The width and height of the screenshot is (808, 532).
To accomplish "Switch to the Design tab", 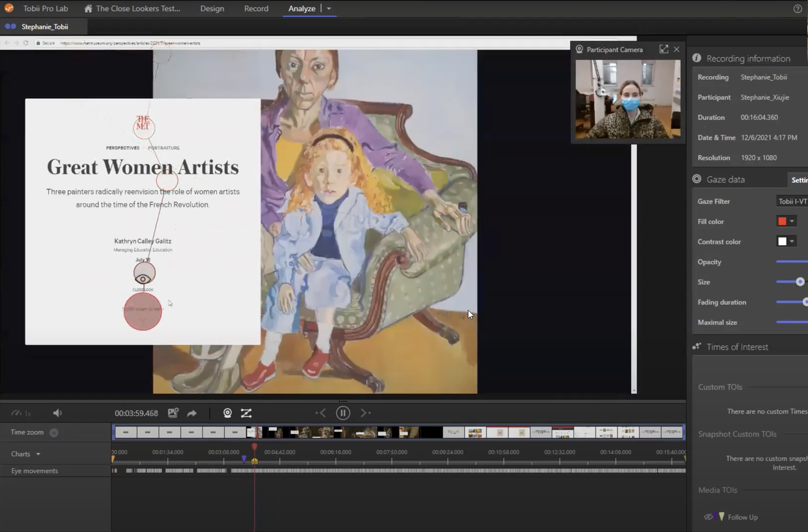I will point(212,8).
